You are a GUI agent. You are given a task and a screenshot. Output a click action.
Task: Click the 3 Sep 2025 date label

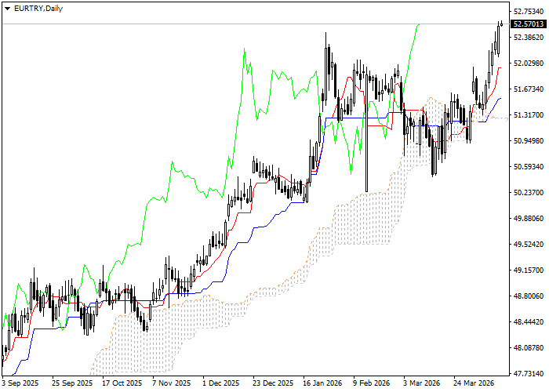click(x=20, y=383)
